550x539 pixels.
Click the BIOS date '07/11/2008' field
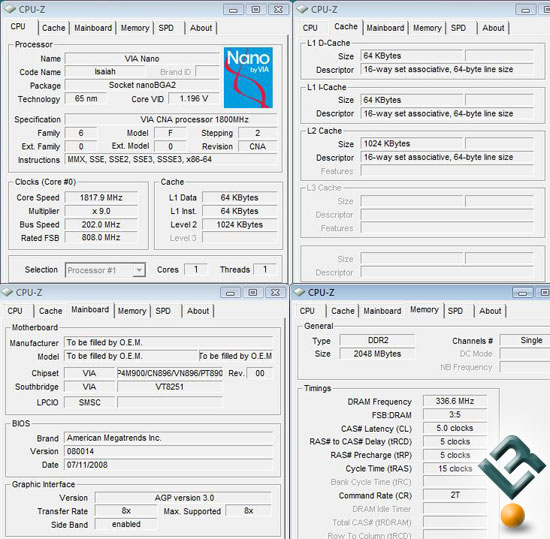(168, 465)
